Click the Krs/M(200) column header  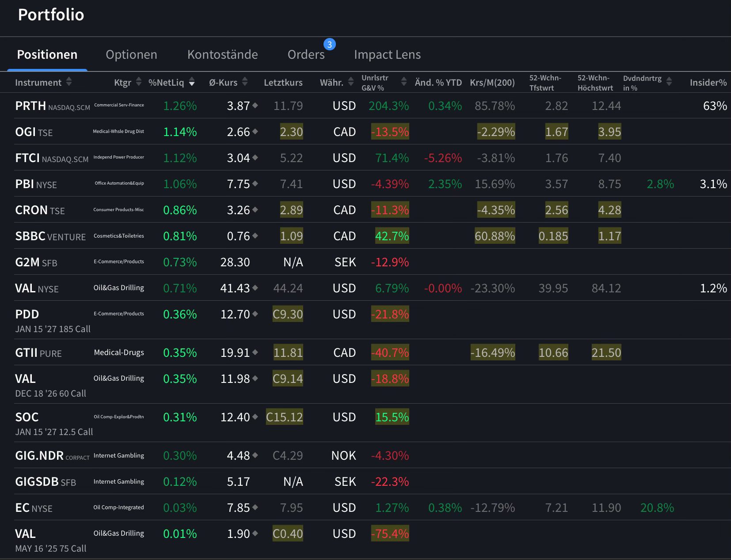[492, 83]
